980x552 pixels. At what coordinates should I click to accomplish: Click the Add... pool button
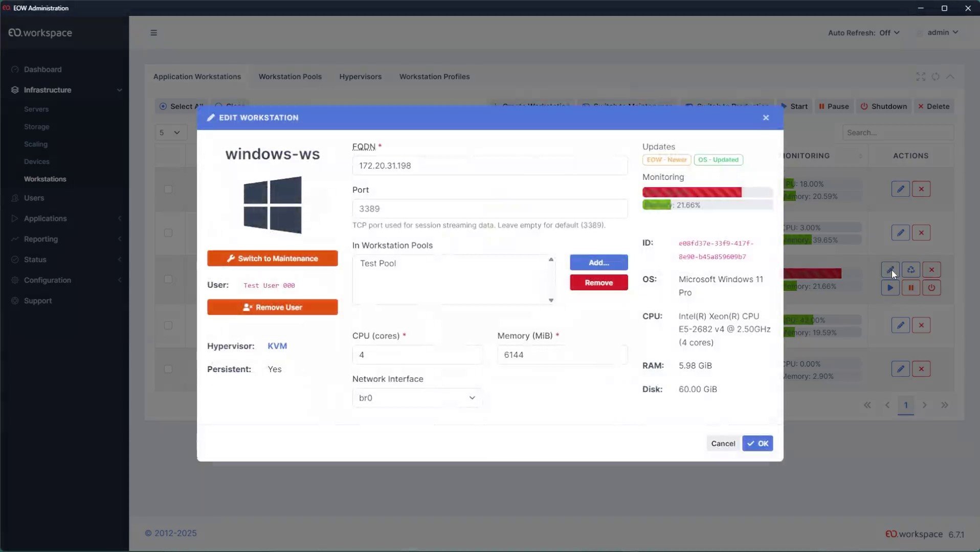(x=598, y=263)
